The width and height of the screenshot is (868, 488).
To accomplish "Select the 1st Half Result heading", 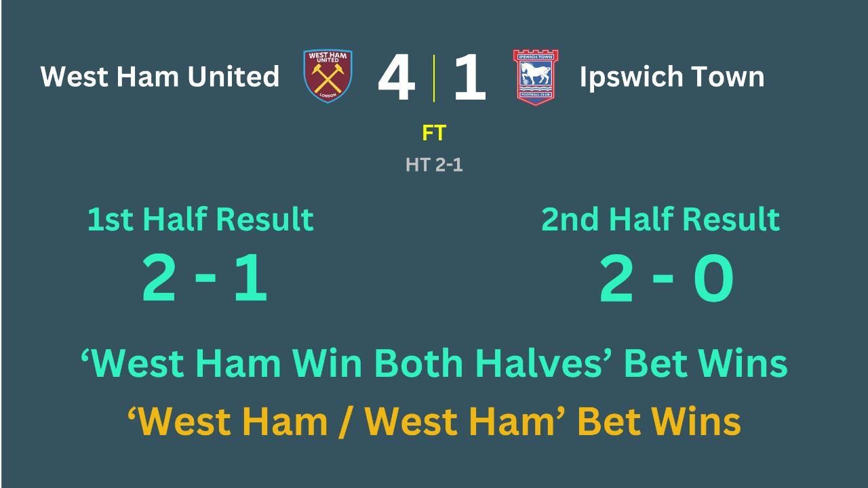I will 201,220.
